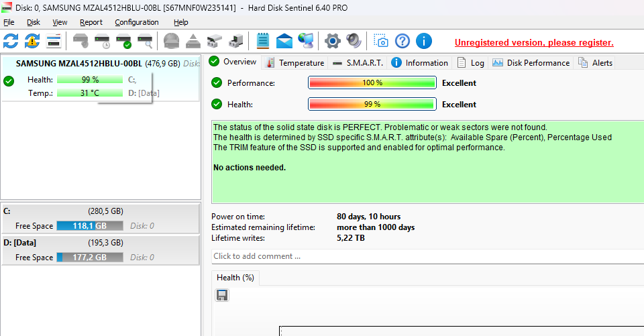Screen dimensions: 644x336
Task: Click the '5,22 TB' lifetime writes value
Action: pos(350,238)
